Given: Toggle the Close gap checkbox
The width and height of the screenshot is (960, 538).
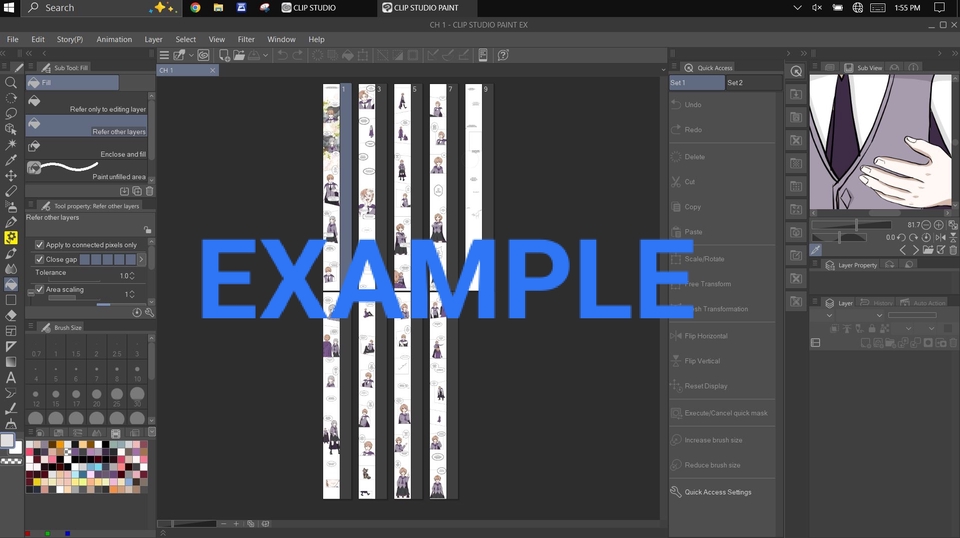Looking at the screenshot, I should coord(39,259).
